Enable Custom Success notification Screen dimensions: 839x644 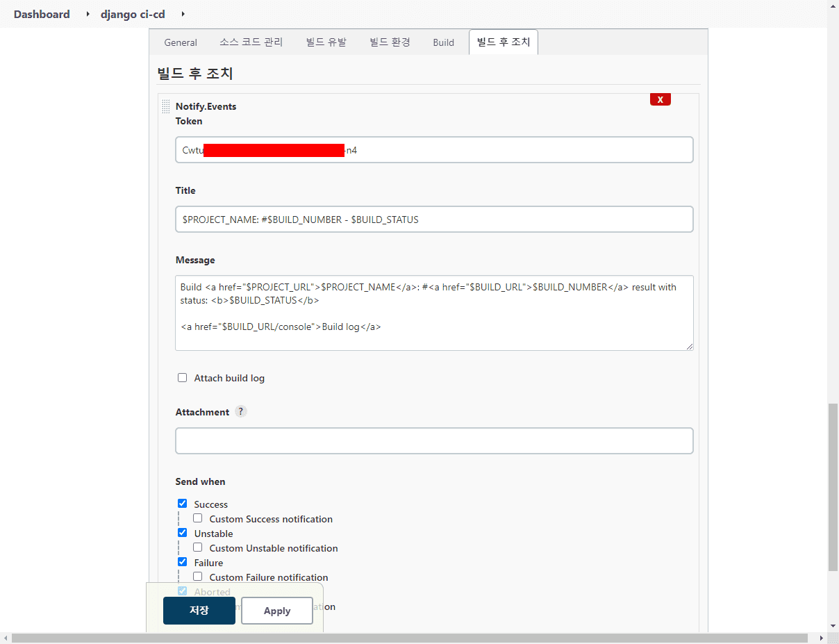point(198,518)
